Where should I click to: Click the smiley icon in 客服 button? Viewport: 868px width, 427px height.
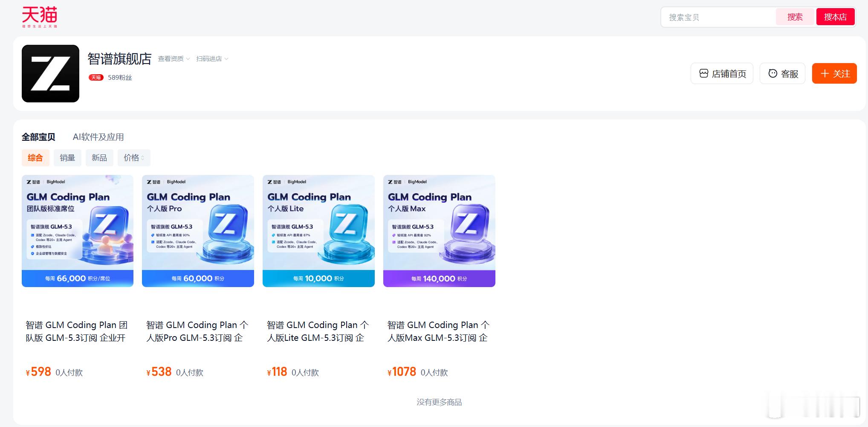pyautogui.click(x=773, y=73)
